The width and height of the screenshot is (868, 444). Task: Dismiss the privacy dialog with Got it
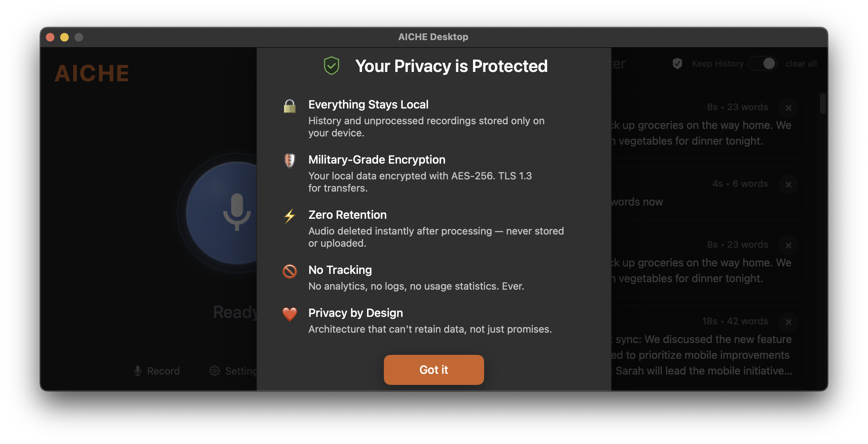pyautogui.click(x=434, y=370)
